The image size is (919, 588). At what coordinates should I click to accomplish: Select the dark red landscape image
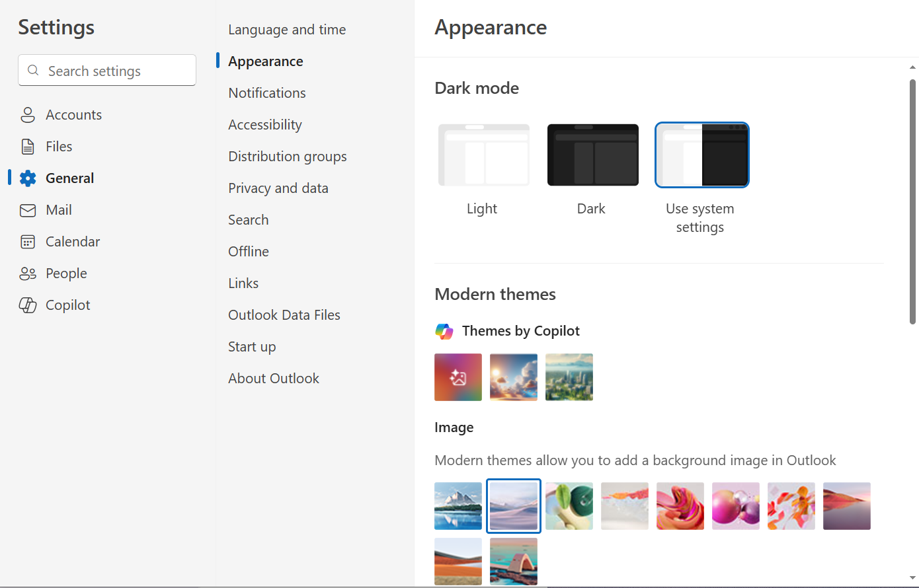click(x=847, y=506)
